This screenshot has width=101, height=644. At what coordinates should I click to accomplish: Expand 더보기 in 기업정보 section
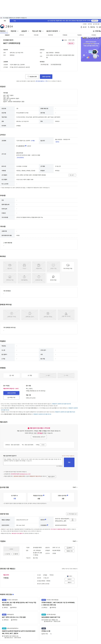[75, 541]
